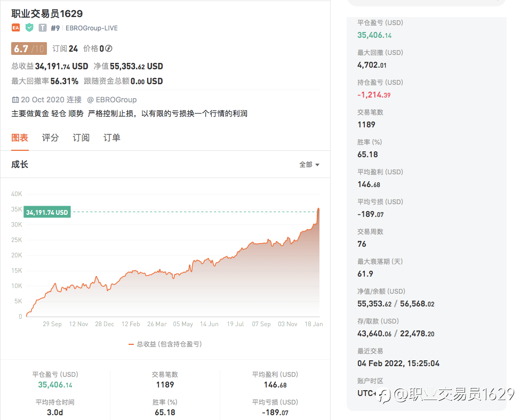Switch to the 图表 tab
This screenshot has height=420, width=520.
click(20, 138)
